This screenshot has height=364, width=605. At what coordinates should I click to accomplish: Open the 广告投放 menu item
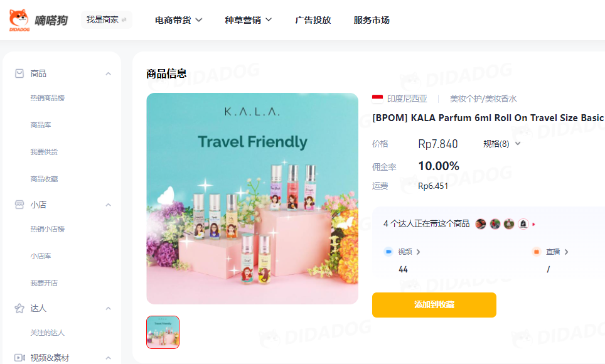[x=313, y=20]
